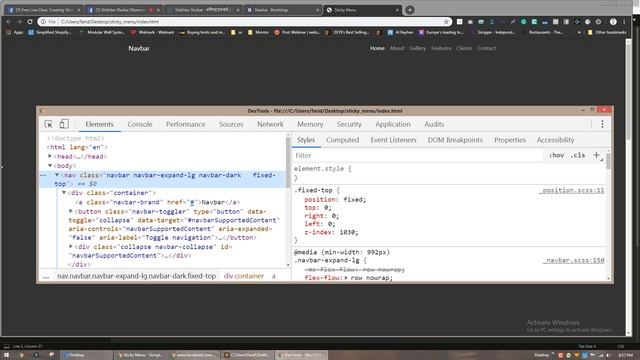Viewport: 640px width, 360px height.
Task: Select the Properties sidebar tab
Action: tap(510, 140)
